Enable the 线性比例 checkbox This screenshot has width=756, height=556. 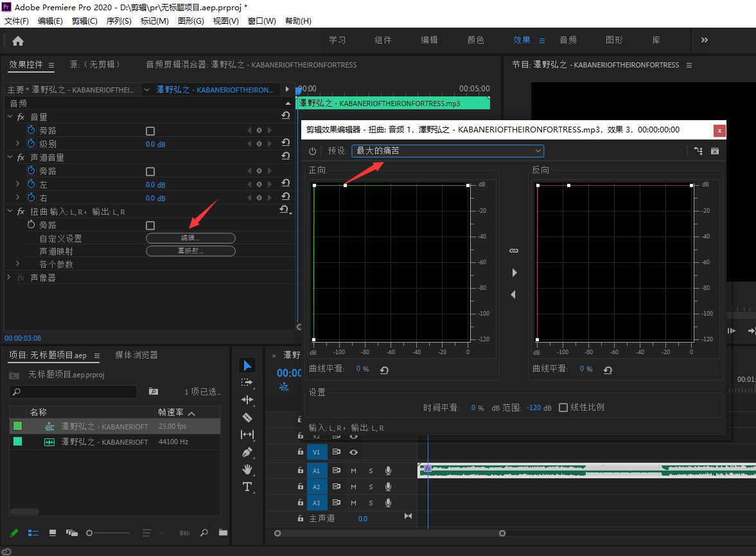pos(563,408)
